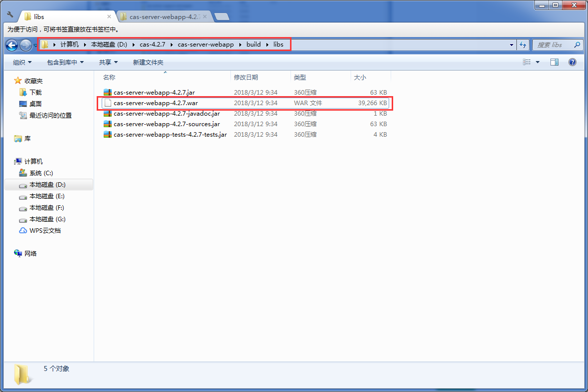The width and height of the screenshot is (588, 392).
Task: Open the 共享 dropdown
Action: pyautogui.click(x=108, y=62)
